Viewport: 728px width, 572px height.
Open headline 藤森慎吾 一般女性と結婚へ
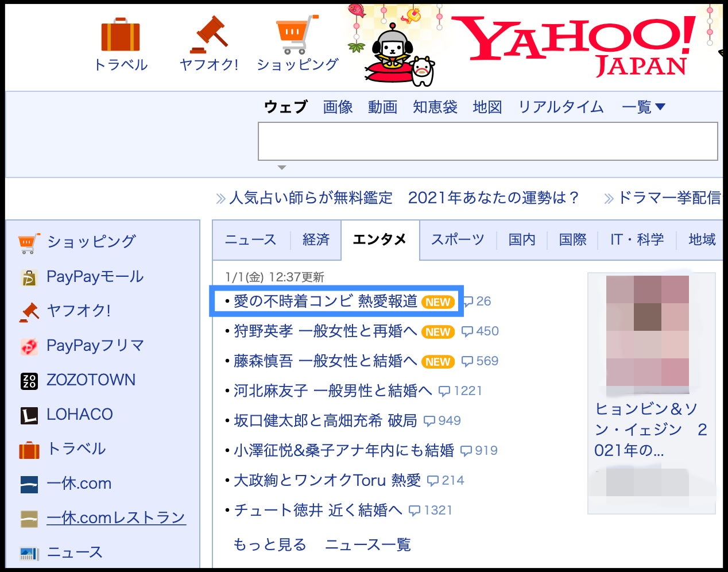(326, 361)
